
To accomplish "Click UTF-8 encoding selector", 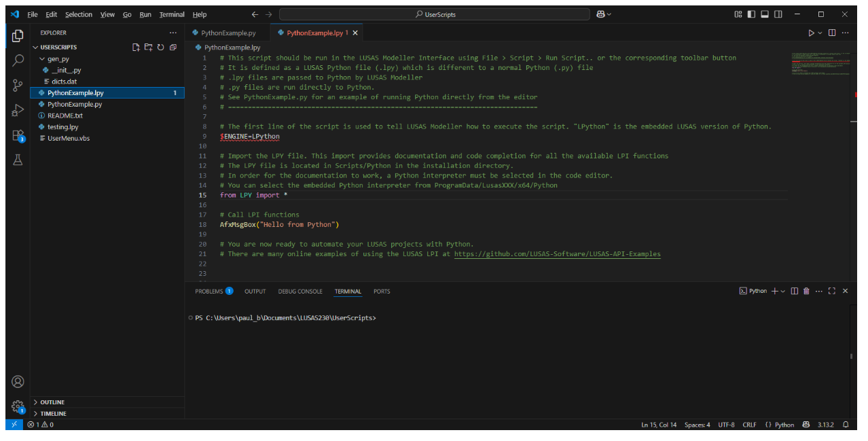I will (x=726, y=425).
